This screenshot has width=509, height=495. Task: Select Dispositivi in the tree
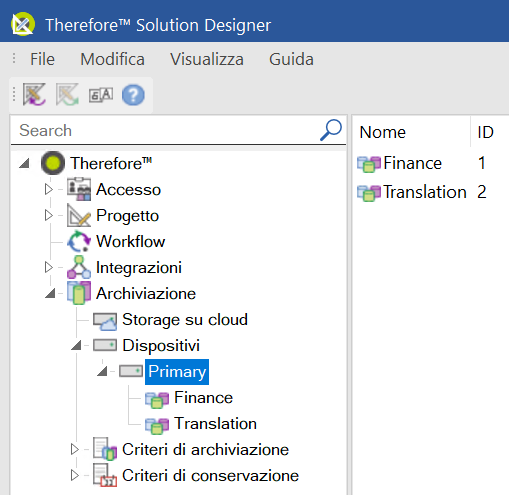161,346
